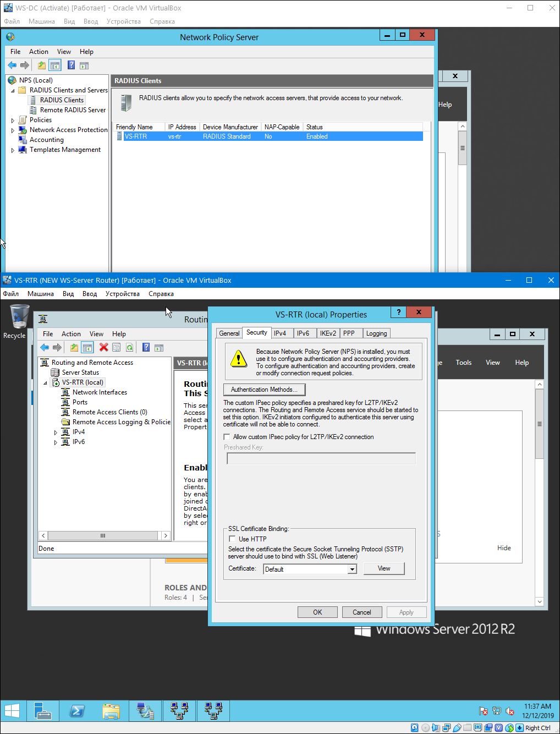Click Show/Hide Action Pane icon in NPS toolbar

[x=84, y=65]
